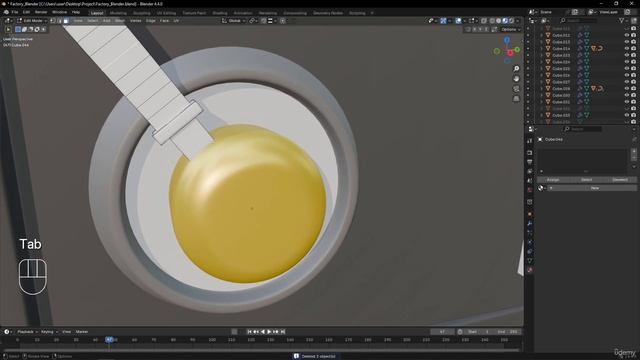Viewport: 640px width, 360px height.
Task: Jump to the timeline start frame
Action: 249,332
